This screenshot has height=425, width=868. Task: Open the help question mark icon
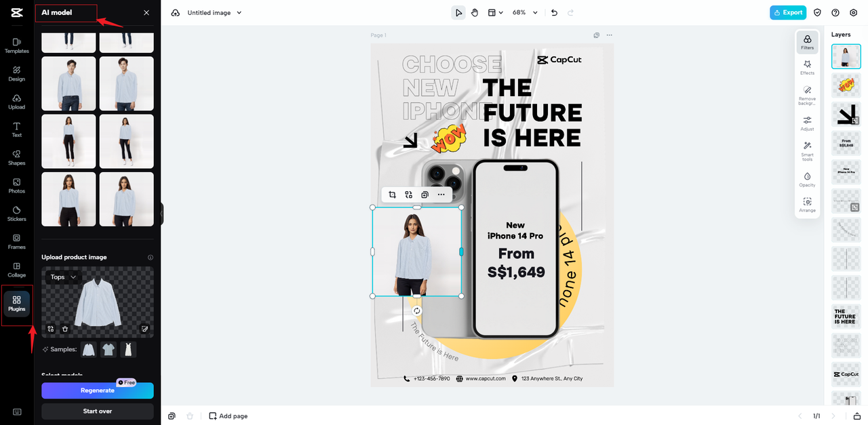pyautogui.click(x=835, y=12)
